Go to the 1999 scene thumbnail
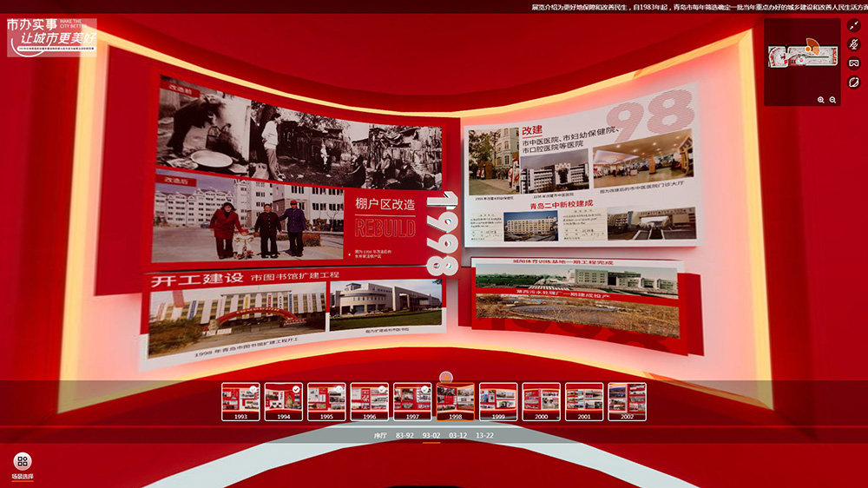Image resolution: width=868 pixels, height=488 pixels. pyautogui.click(x=498, y=401)
